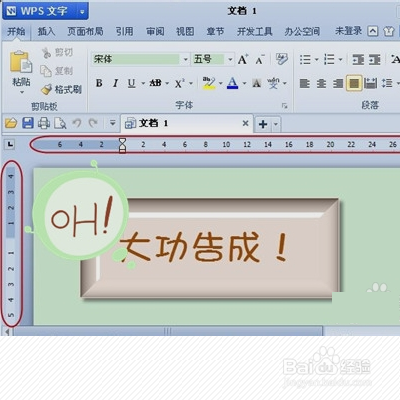Close the 文档 1 document tab
Viewport: 400px width, 400px height.
coord(245,123)
